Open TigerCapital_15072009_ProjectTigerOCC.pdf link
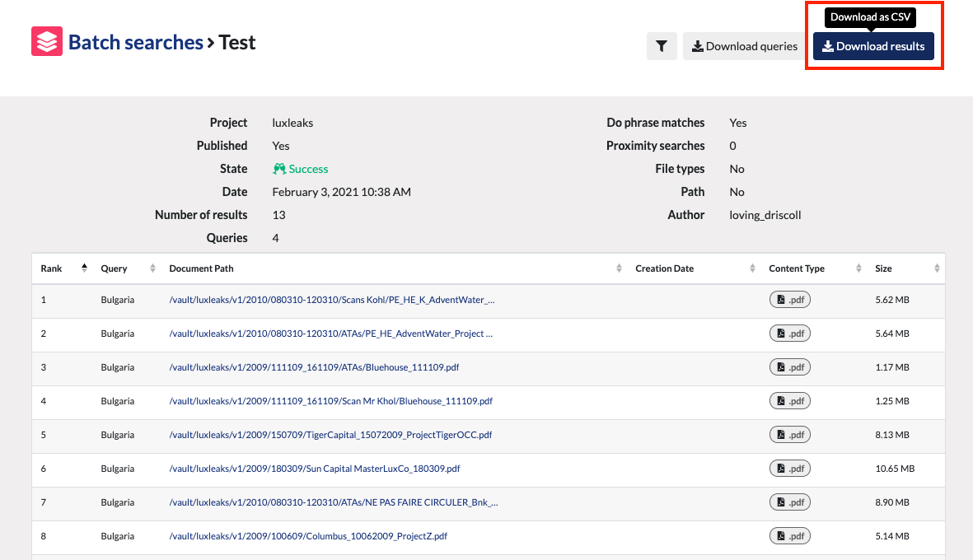 pyautogui.click(x=330, y=435)
